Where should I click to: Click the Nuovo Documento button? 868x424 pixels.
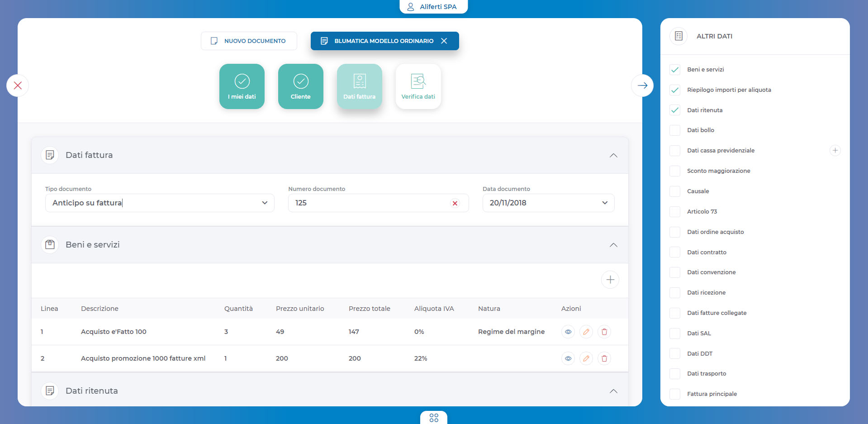[249, 41]
